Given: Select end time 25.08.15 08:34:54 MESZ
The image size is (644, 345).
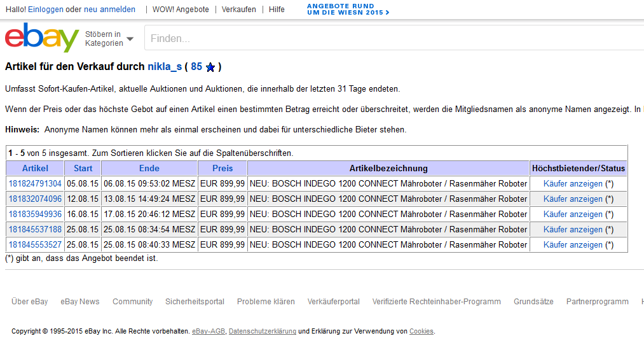Looking at the screenshot, I should (149, 229).
